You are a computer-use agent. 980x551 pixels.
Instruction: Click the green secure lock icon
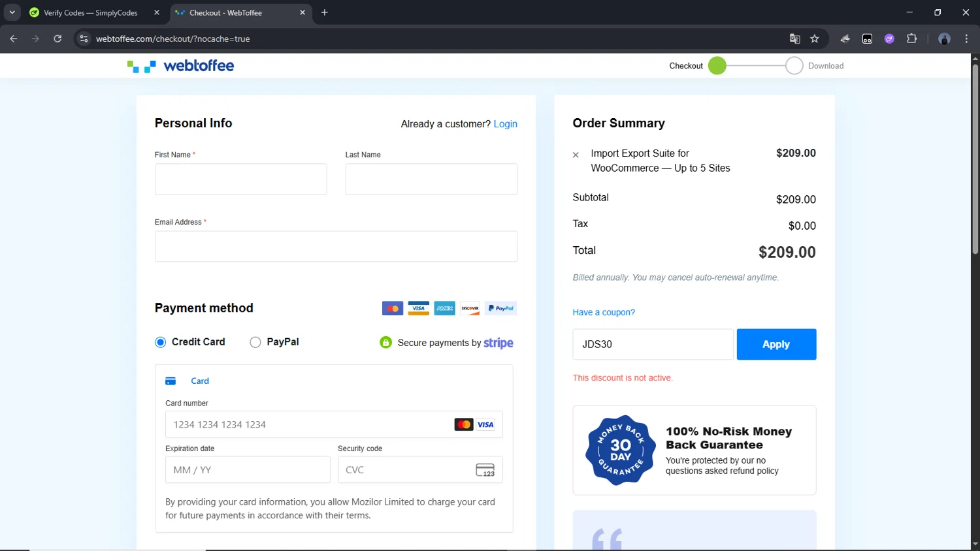pos(386,342)
